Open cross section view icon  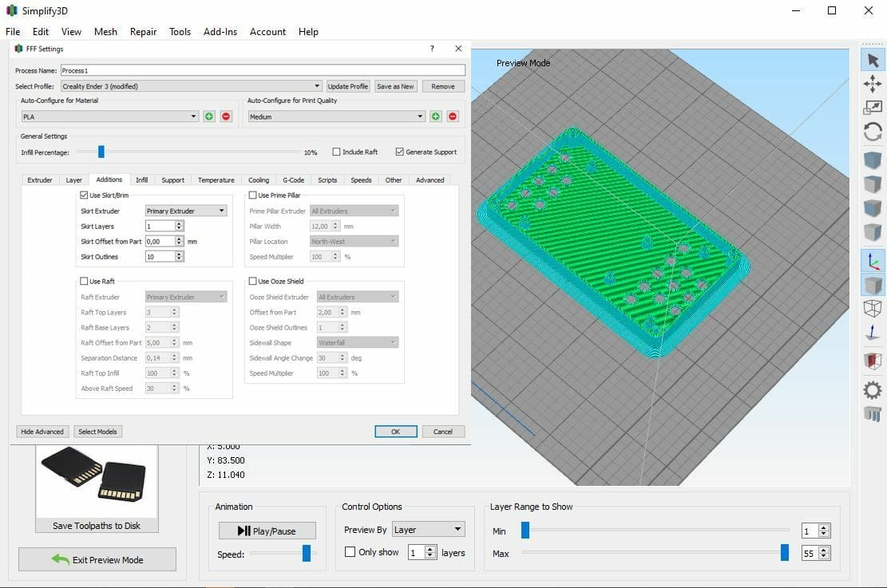(x=873, y=360)
